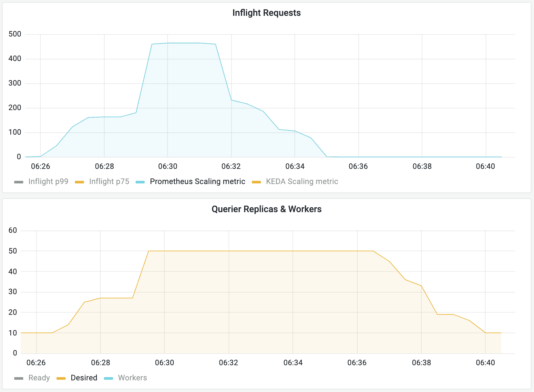Toggle visibility of the Workers series
The width and height of the screenshot is (534, 392).
(x=133, y=377)
